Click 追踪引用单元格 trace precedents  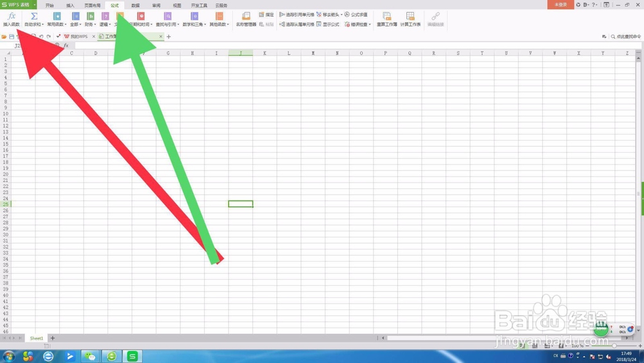[x=297, y=14]
